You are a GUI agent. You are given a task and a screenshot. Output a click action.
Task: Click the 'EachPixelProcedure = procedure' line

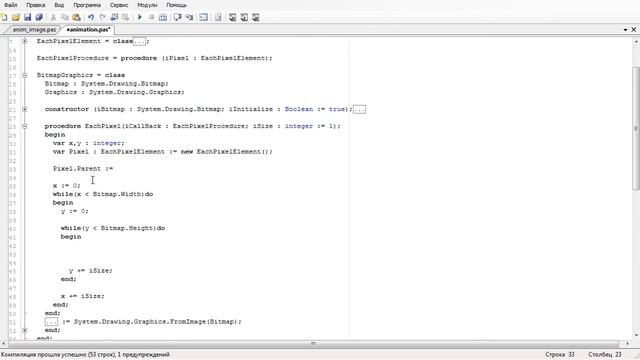pyautogui.click(x=154, y=58)
